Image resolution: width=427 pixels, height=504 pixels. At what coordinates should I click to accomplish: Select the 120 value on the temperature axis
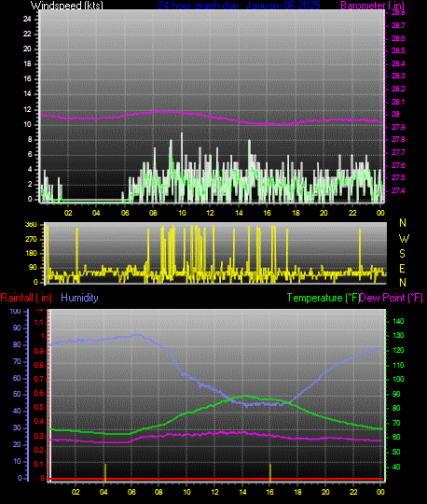(398, 350)
